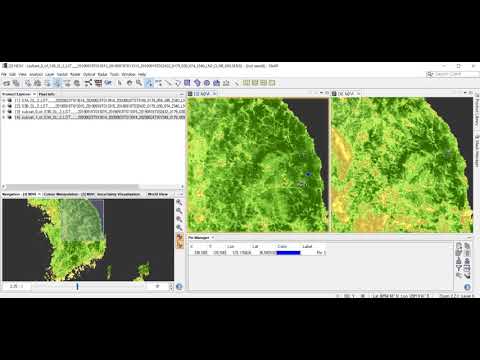480x360 pixels.
Task: Click the Navigation overview thumbnail image
Action: pyautogui.click(x=88, y=240)
